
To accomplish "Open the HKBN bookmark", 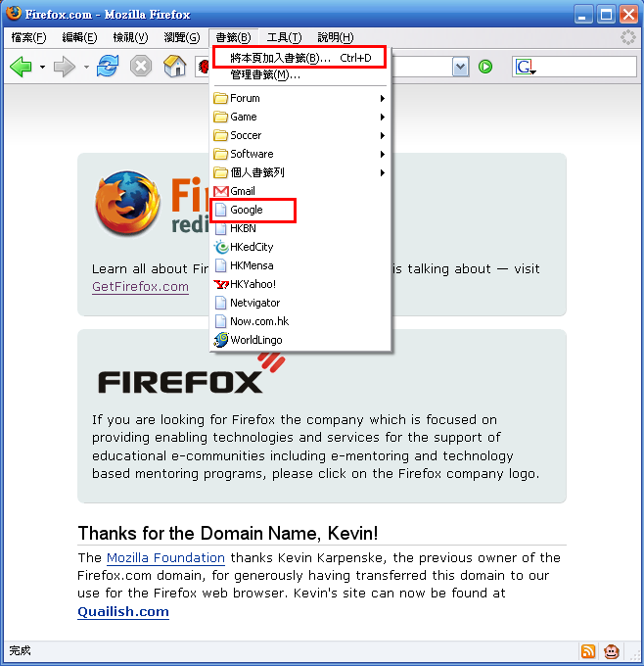I will [300, 228].
